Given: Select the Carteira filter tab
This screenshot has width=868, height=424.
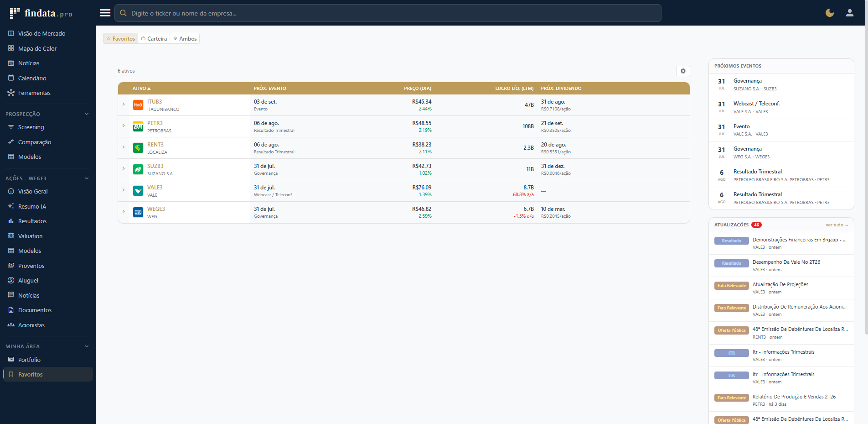Looking at the screenshot, I should (154, 39).
